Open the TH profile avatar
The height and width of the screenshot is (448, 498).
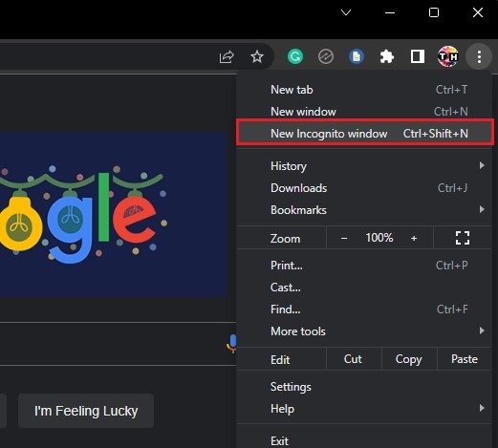click(447, 56)
